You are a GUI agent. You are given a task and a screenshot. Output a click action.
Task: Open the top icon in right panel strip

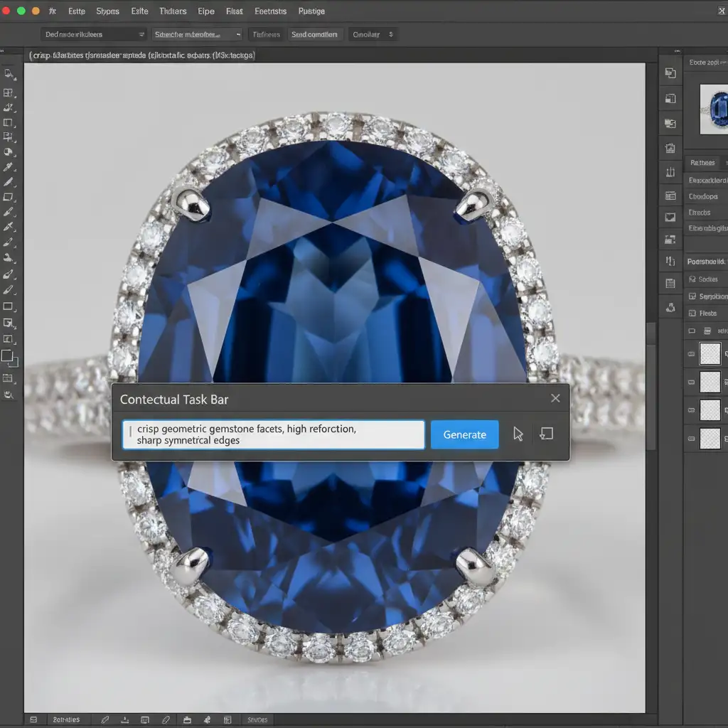coord(670,73)
